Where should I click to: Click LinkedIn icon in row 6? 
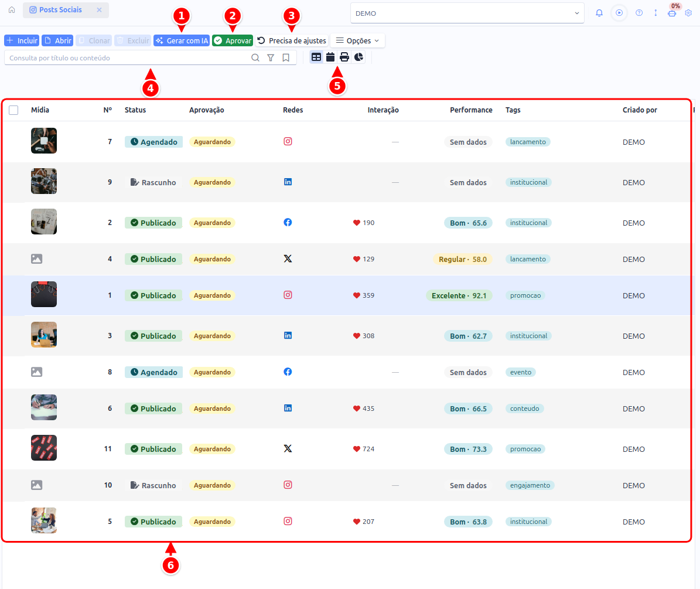point(288,408)
